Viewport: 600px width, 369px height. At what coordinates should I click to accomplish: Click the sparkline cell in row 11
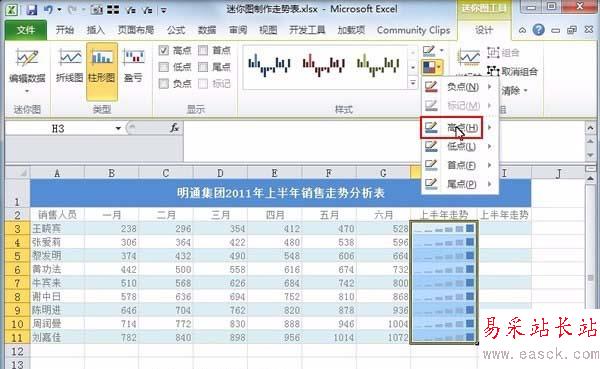pos(444,337)
